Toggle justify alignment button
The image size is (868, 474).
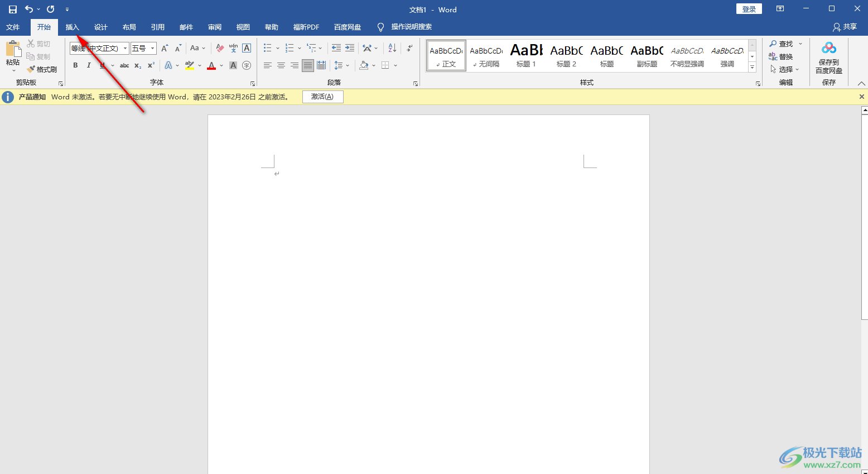(308, 65)
